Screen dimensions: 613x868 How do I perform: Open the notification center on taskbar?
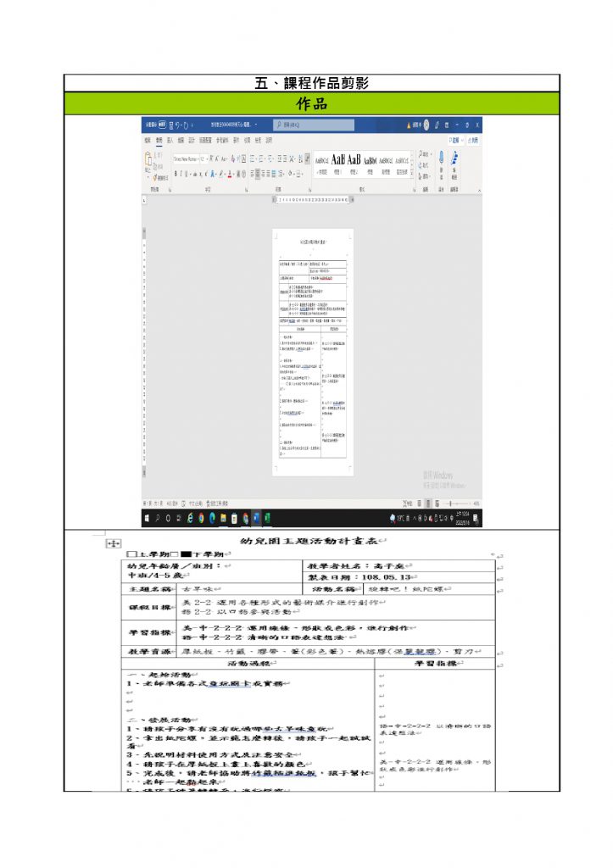click(475, 519)
